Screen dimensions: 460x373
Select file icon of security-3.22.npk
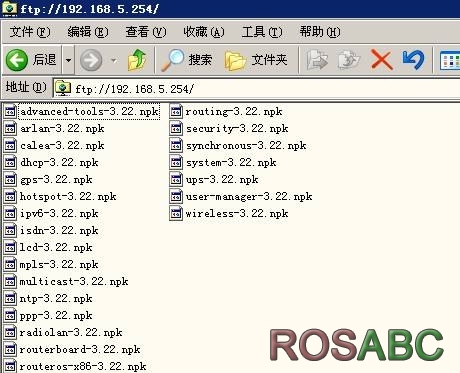point(176,128)
